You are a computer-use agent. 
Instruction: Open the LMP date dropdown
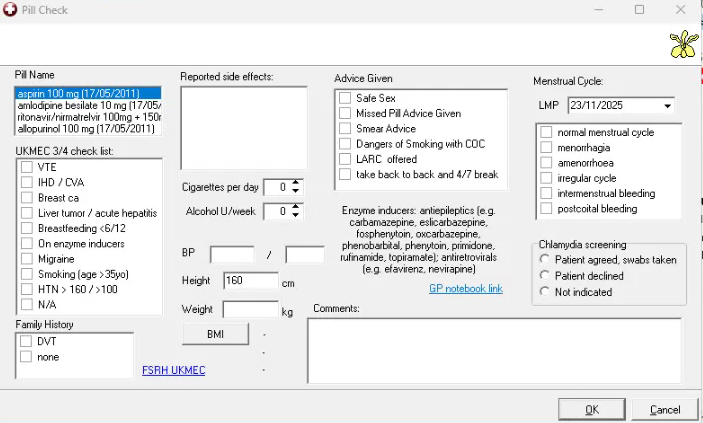point(667,106)
